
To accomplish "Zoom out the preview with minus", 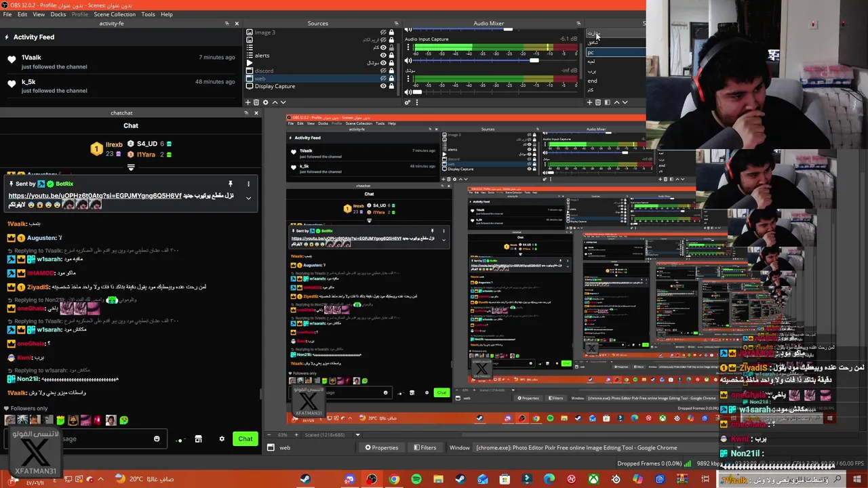I will pyautogui.click(x=269, y=435).
